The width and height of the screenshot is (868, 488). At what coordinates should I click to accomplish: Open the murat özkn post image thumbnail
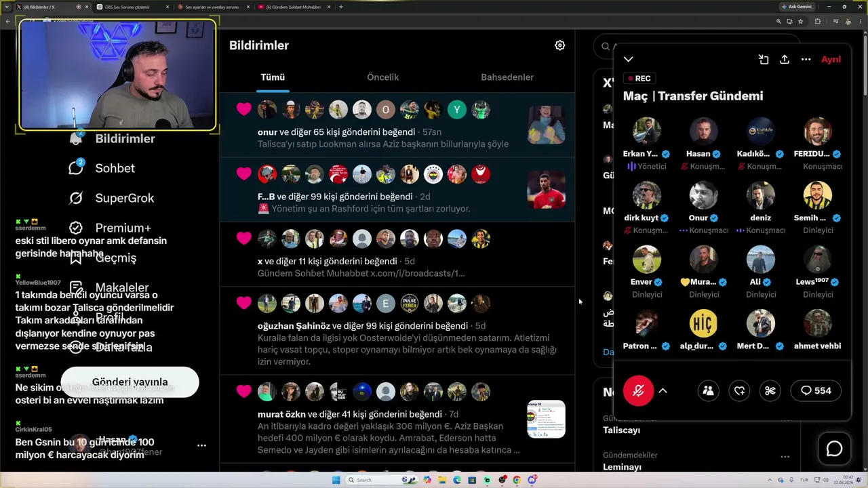tap(546, 419)
